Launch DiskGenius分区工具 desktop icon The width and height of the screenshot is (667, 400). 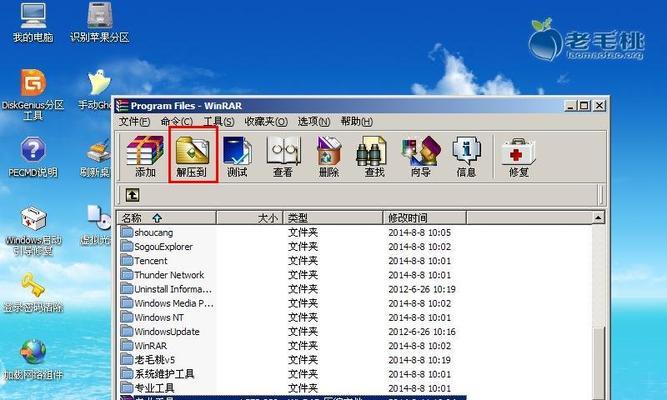(x=33, y=94)
